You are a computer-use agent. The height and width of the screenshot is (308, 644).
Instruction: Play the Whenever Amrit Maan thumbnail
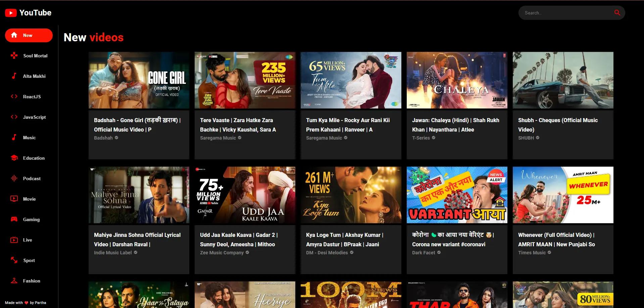563,195
